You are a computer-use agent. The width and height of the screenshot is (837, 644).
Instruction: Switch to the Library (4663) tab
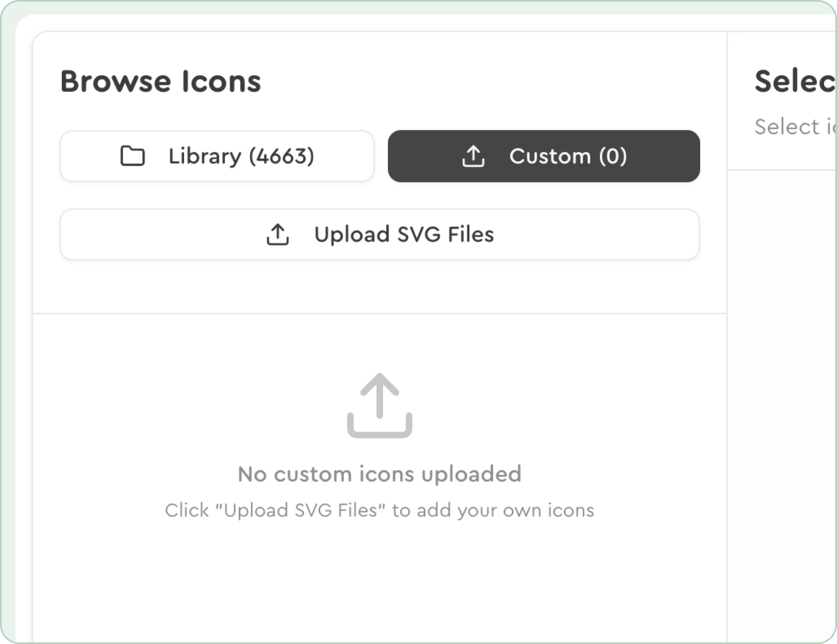tap(217, 156)
